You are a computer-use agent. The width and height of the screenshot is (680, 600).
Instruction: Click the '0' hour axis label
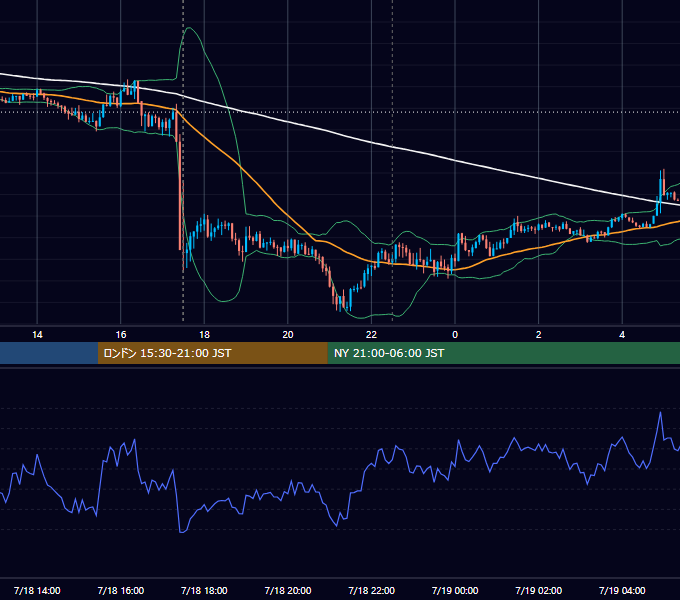pos(455,335)
